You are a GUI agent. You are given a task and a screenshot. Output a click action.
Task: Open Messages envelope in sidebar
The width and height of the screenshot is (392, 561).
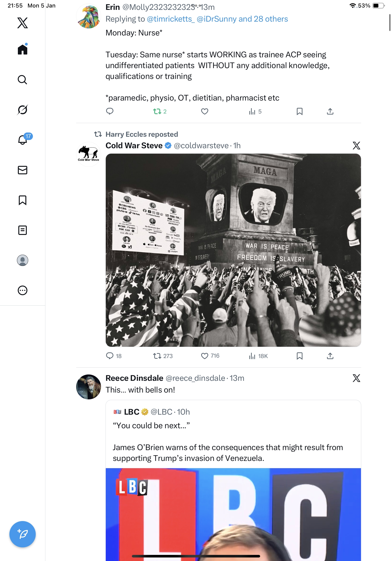(23, 170)
